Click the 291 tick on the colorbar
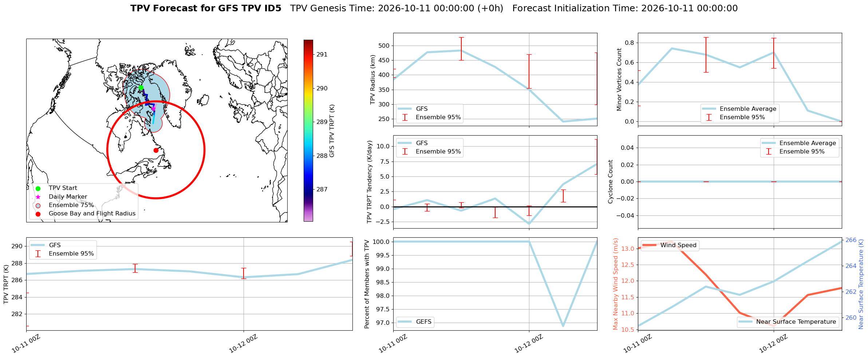The width and height of the screenshot is (868, 358). 322,55
